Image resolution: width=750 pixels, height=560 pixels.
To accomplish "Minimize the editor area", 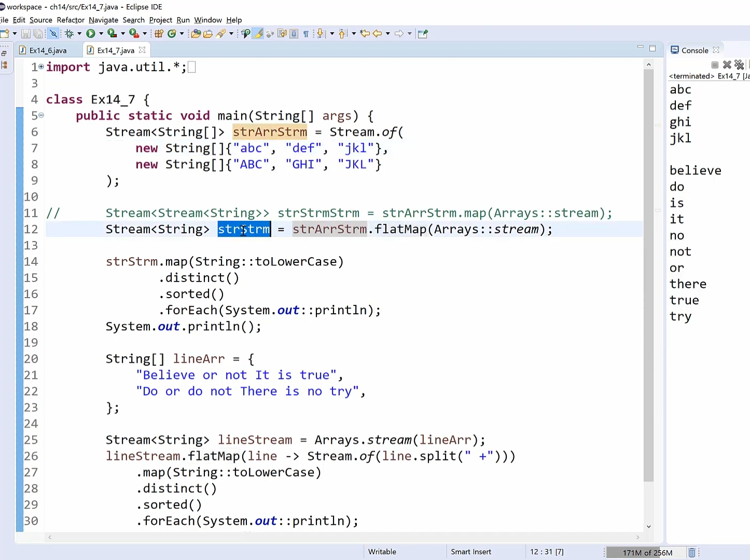I will coord(640,47).
